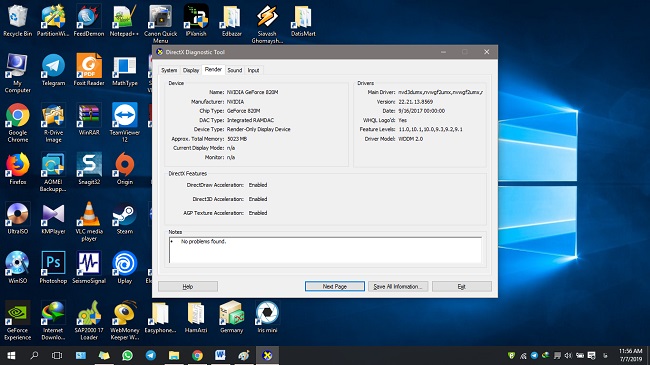Screen dimensions: 650x365
Task: Open KMPlayer desktop shortcut
Action: (x=53, y=218)
